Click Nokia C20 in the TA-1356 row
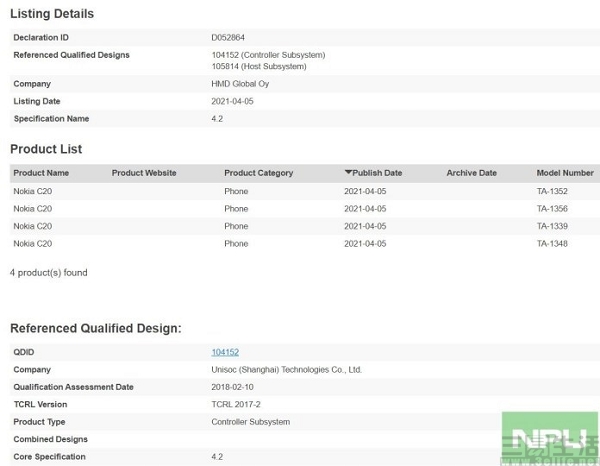Screen dimensions: 600x466 33,209
